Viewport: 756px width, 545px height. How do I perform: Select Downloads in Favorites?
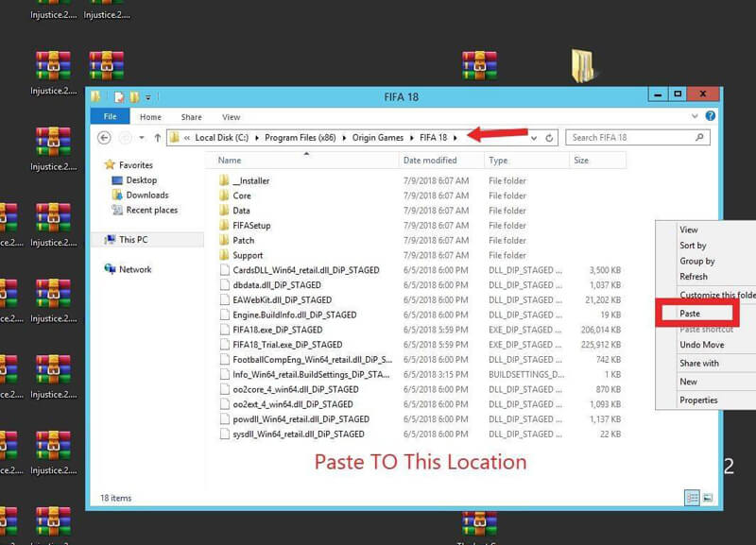pyautogui.click(x=147, y=195)
